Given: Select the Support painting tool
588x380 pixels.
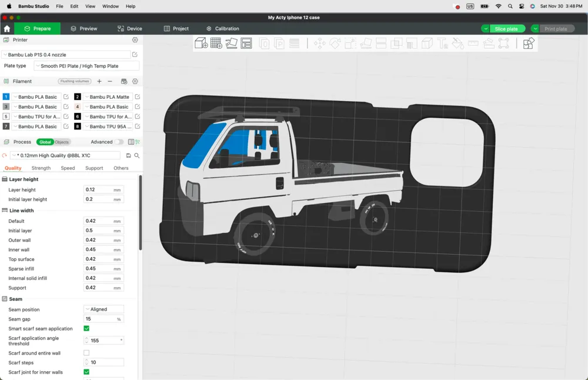Looking at the screenshot, I should 412,44.
